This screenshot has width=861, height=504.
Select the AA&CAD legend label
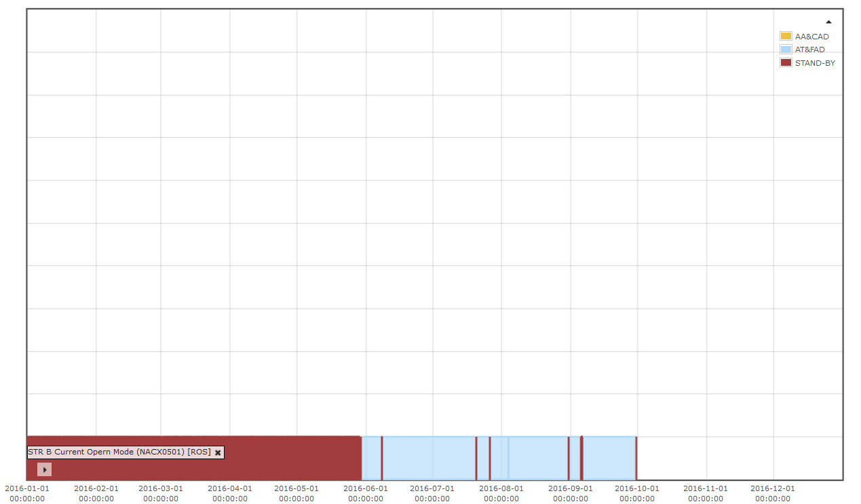tap(812, 37)
